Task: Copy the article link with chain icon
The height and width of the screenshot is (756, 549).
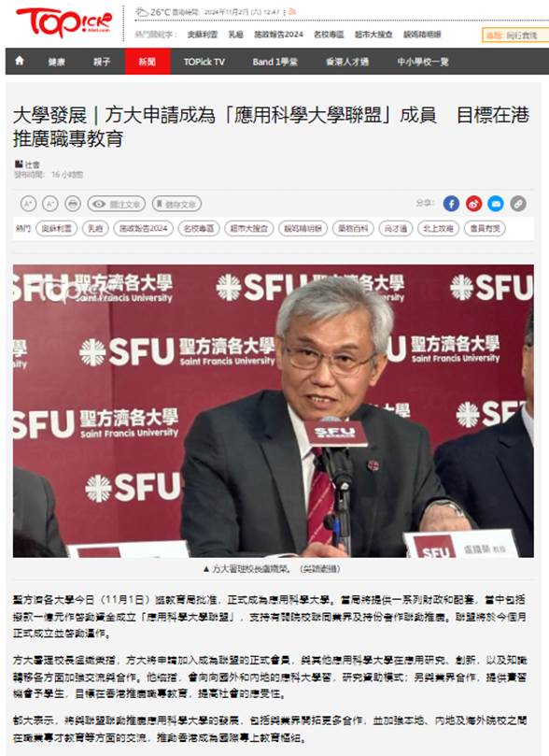Action: (518, 204)
